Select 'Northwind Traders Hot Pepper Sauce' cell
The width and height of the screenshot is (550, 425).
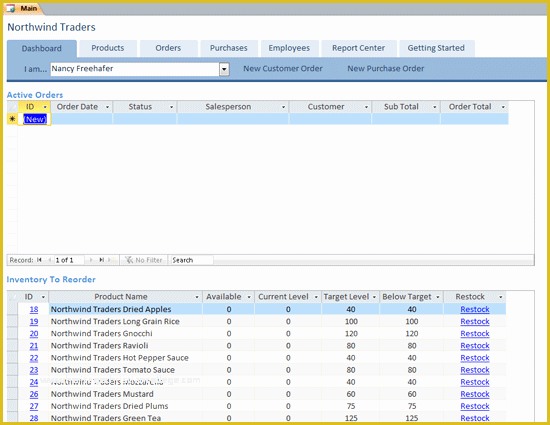pyautogui.click(x=126, y=358)
